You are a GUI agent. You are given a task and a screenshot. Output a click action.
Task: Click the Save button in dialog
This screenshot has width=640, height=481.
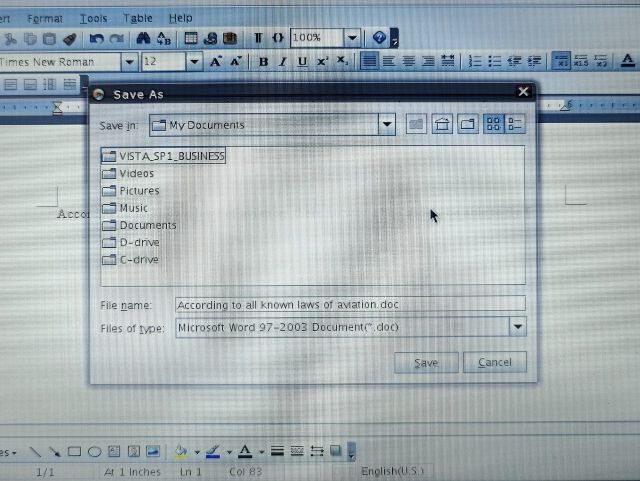click(x=426, y=363)
